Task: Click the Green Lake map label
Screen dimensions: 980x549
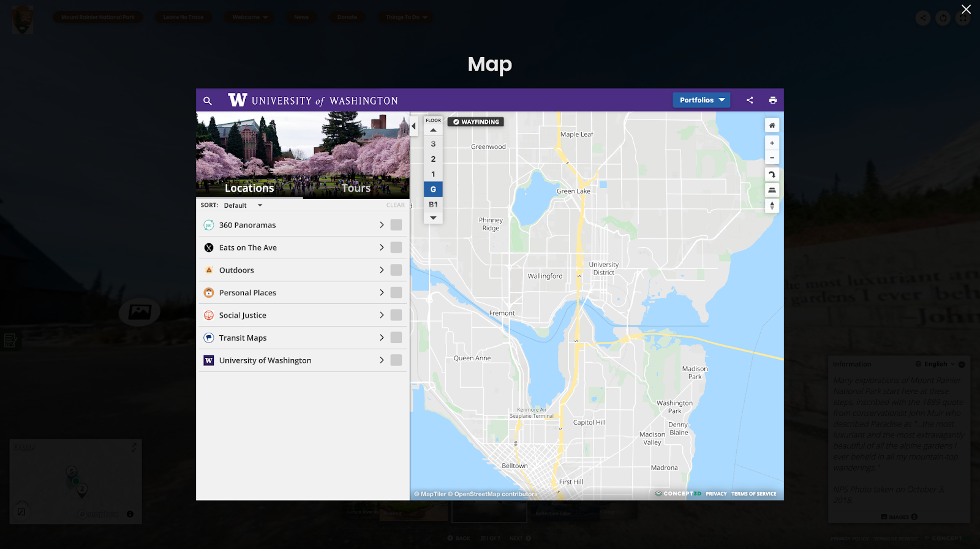Action: pyautogui.click(x=573, y=191)
